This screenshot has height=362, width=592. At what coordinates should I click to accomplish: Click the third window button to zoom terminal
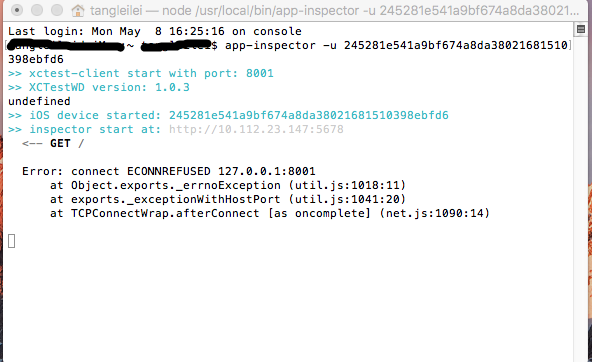[57, 10]
